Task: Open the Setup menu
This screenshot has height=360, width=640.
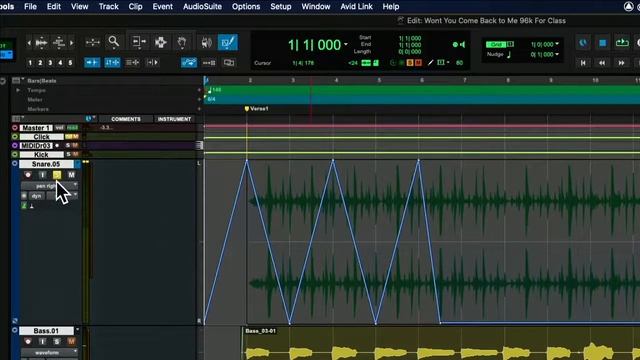Action: [281, 7]
